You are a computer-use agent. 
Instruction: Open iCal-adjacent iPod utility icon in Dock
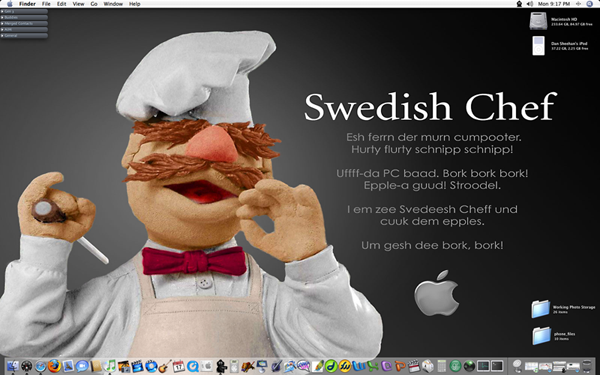234,366
